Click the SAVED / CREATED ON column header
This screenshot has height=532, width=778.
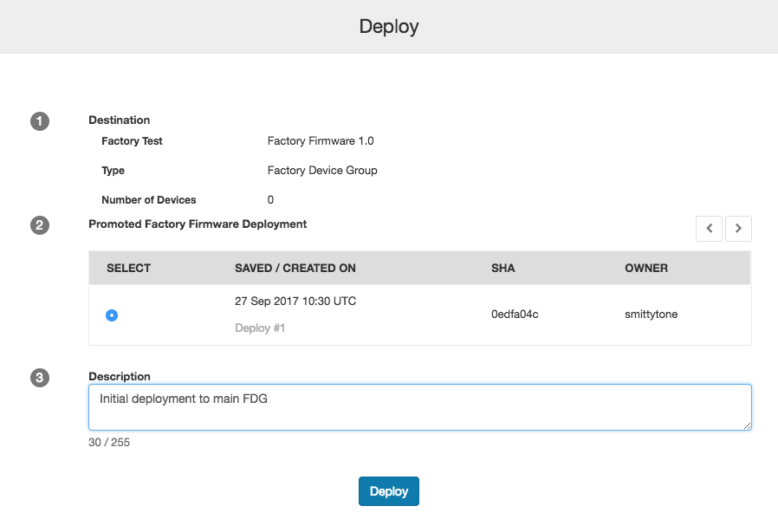coord(295,268)
